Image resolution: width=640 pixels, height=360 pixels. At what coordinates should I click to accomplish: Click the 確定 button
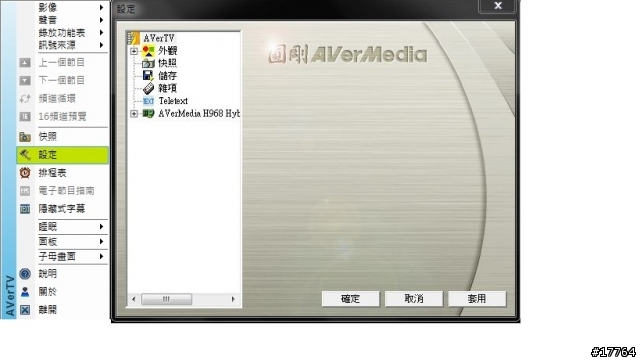coord(351,299)
